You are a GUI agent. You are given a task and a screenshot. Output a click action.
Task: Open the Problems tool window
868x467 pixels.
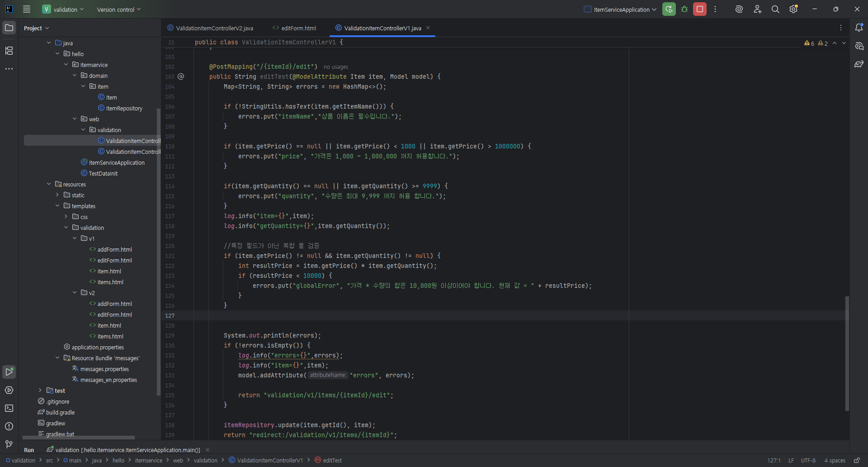pos(9,426)
